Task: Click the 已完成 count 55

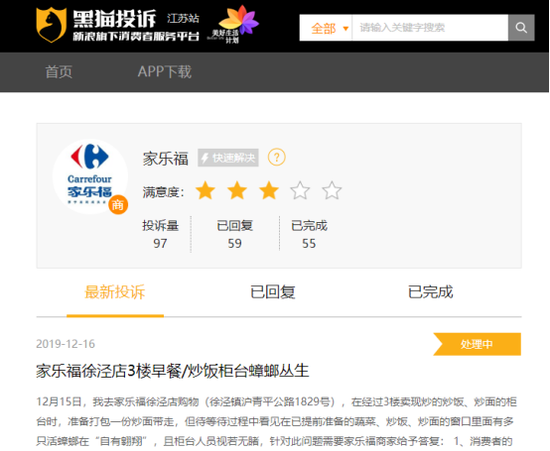Action: 309,243
